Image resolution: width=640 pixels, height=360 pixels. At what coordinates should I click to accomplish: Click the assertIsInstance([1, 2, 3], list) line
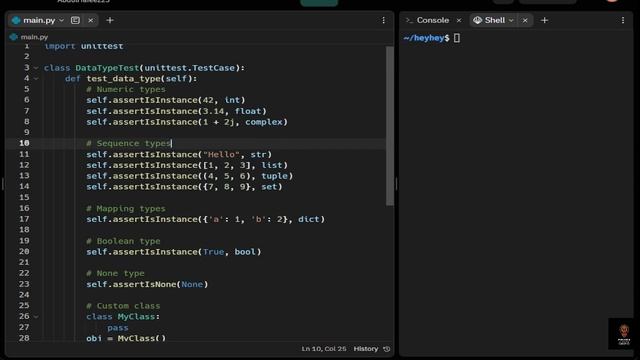187,165
